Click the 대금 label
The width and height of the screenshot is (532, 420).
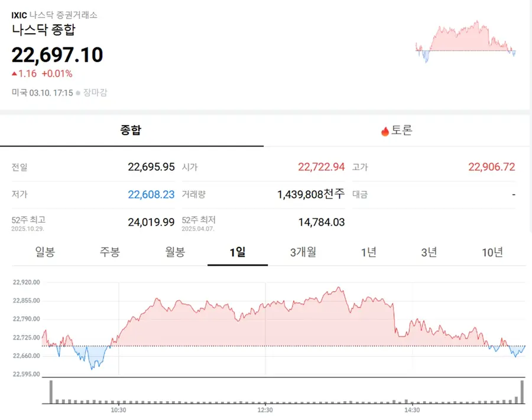pos(360,194)
